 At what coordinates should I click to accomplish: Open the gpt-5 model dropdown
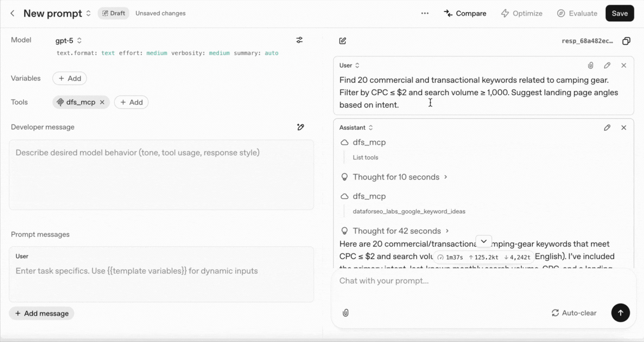click(69, 41)
